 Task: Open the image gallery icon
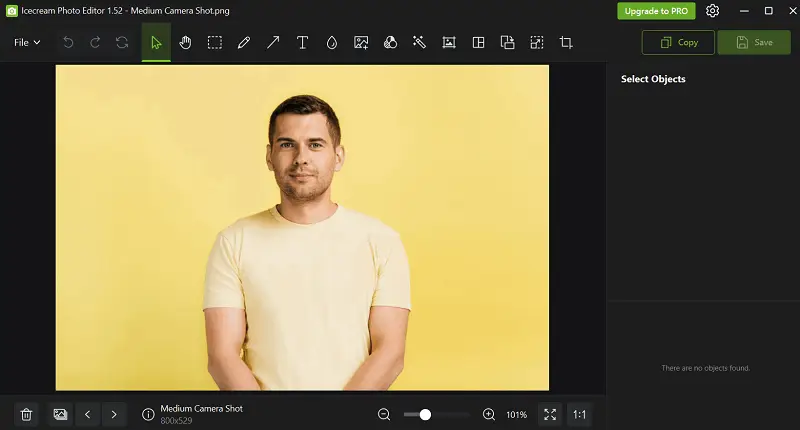tap(60, 414)
